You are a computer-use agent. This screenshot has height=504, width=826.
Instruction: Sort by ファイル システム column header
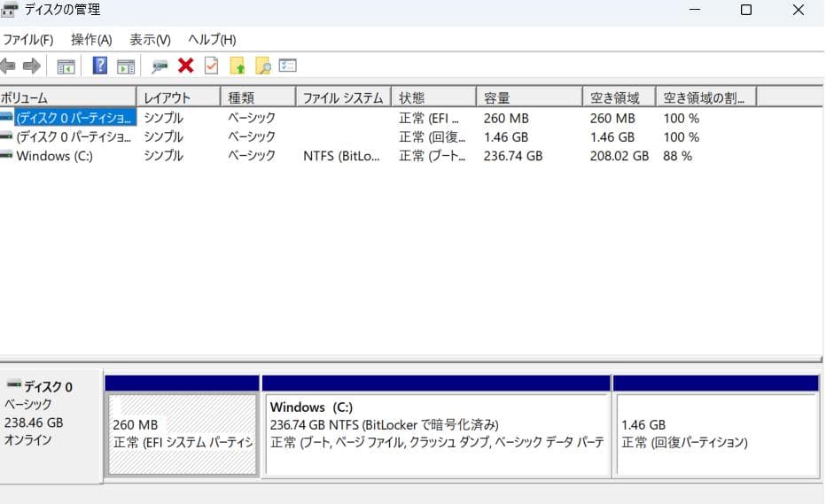click(x=344, y=97)
